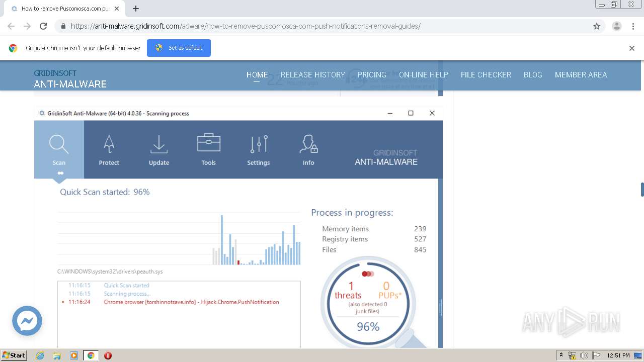Select the Update download icon
The image size is (644, 362).
[x=159, y=144]
